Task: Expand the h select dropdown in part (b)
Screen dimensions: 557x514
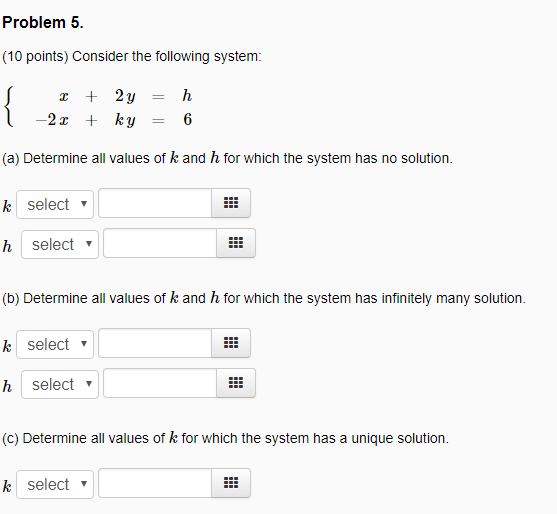Action: pyautogui.click(x=60, y=384)
